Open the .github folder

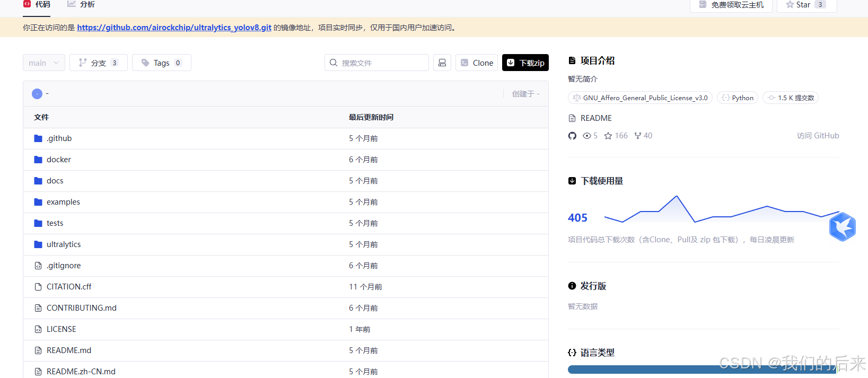59,138
